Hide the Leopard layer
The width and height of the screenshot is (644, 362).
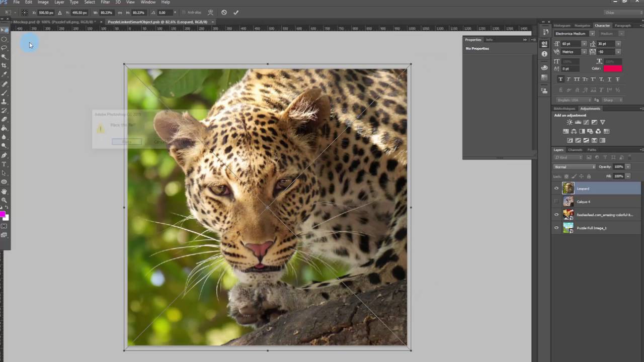556,189
